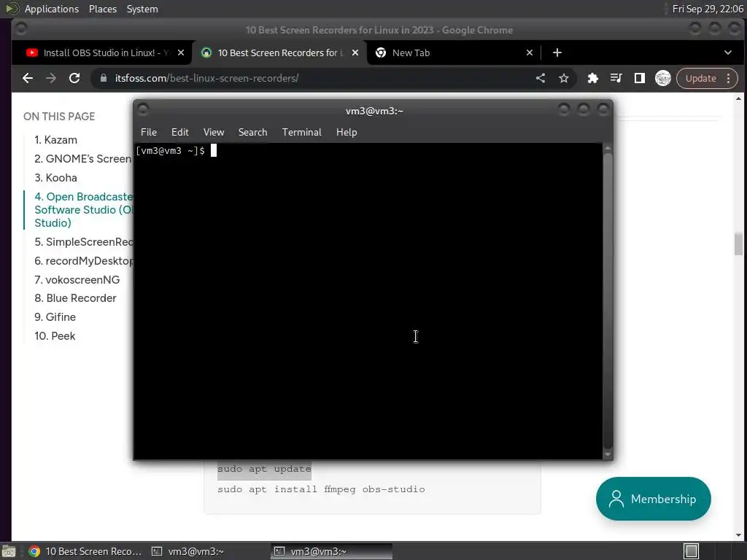
Task: Open terminal Edit menu
Action: pyautogui.click(x=179, y=133)
